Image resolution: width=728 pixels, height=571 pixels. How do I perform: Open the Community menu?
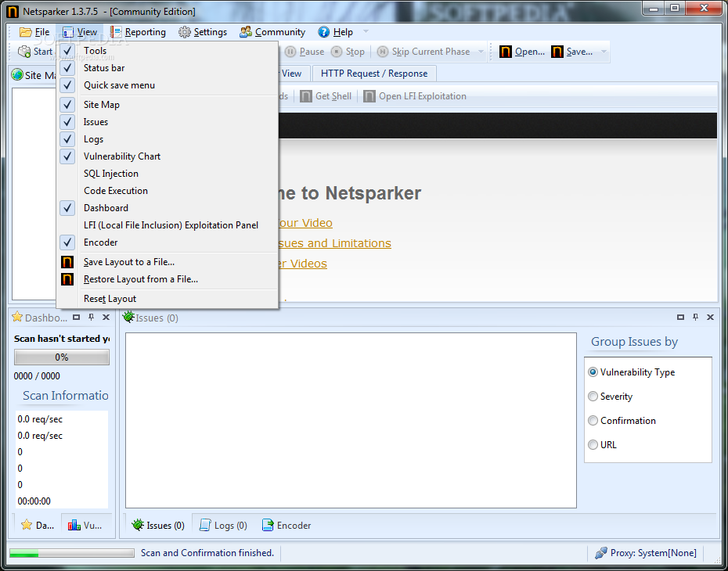point(272,32)
